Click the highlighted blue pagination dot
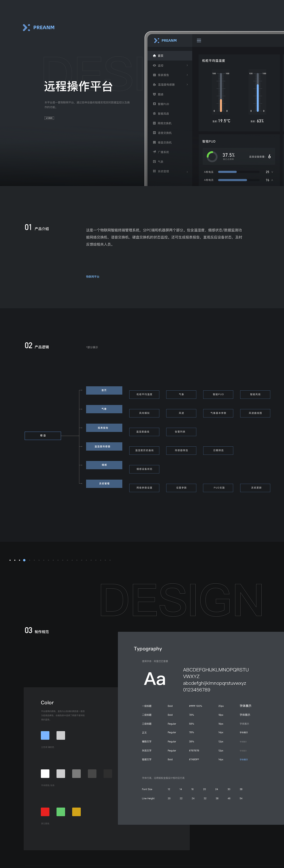This screenshot has width=284, height=868. pos(24,560)
